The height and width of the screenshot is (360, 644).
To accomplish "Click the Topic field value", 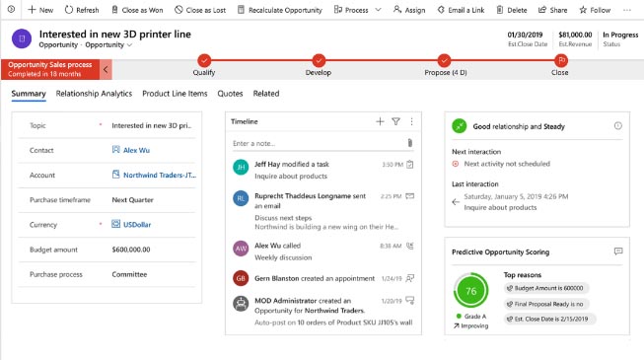I will click(152, 125).
